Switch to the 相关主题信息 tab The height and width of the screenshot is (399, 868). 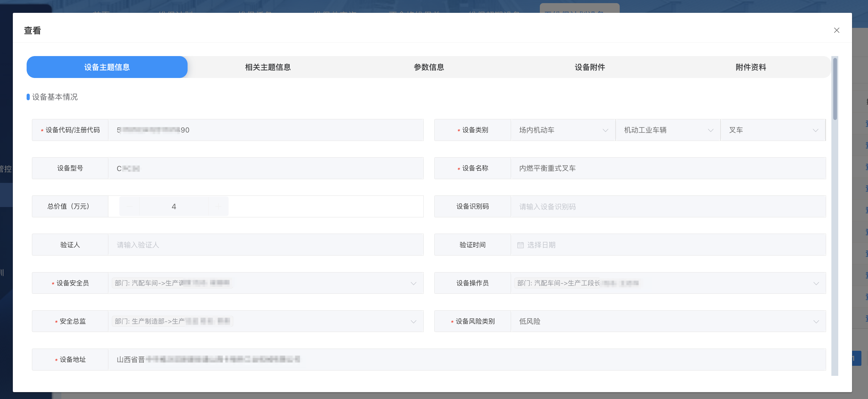[x=268, y=67]
